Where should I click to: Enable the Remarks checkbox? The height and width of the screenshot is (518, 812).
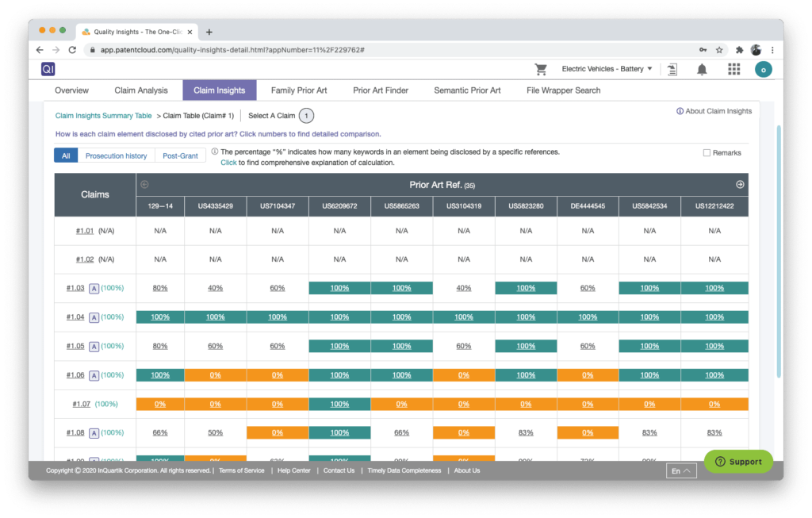[705, 152]
